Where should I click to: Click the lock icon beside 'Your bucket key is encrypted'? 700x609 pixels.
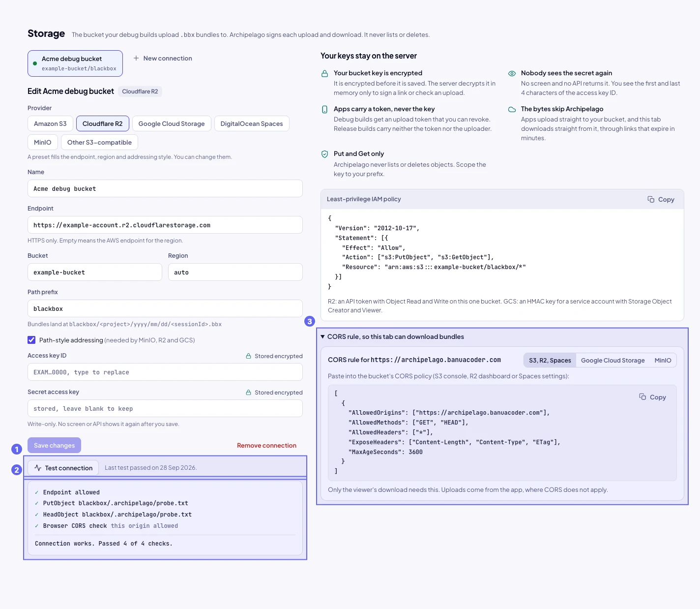click(x=324, y=73)
